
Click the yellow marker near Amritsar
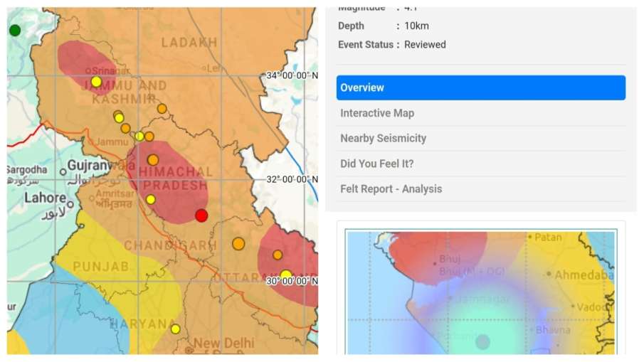(151, 200)
